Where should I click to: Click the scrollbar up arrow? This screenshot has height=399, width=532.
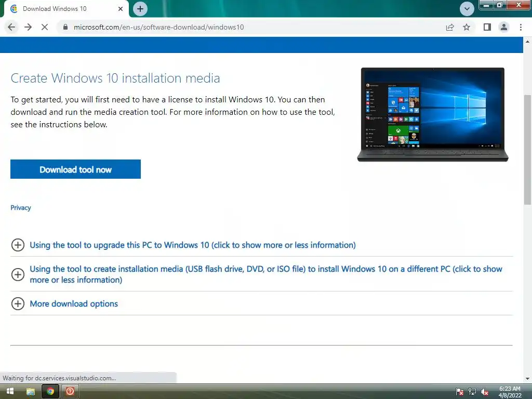pyautogui.click(x=527, y=42)
